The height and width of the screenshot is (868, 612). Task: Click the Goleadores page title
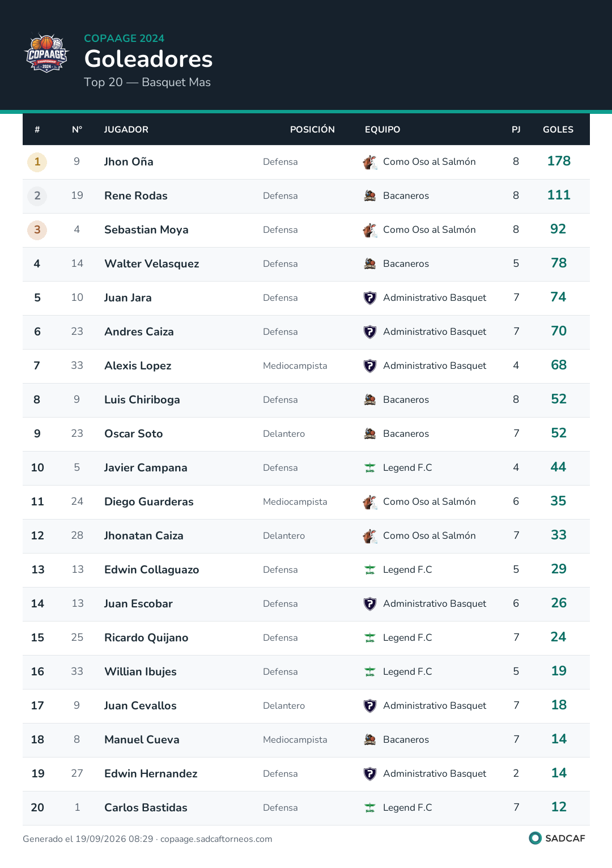[x=148, y=59]
